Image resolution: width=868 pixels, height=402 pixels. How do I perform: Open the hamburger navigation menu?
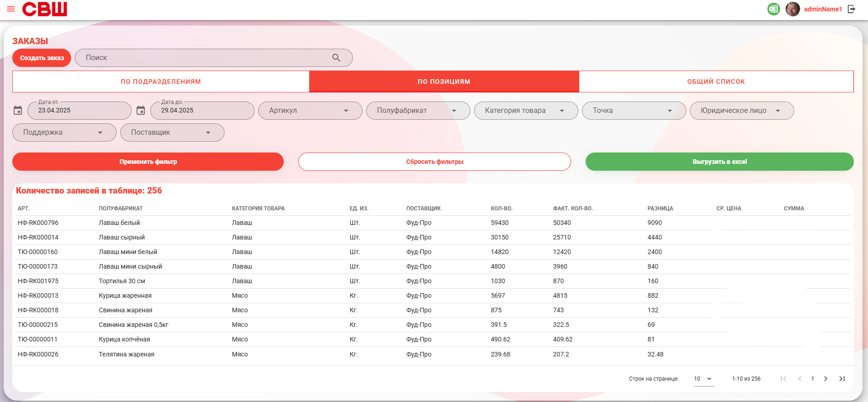(11, 9)
